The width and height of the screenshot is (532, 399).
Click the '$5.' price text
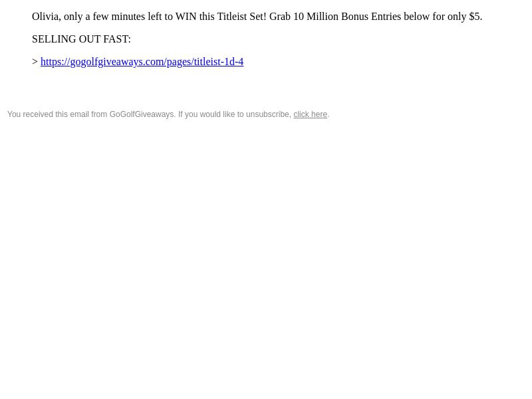point(475,17)
